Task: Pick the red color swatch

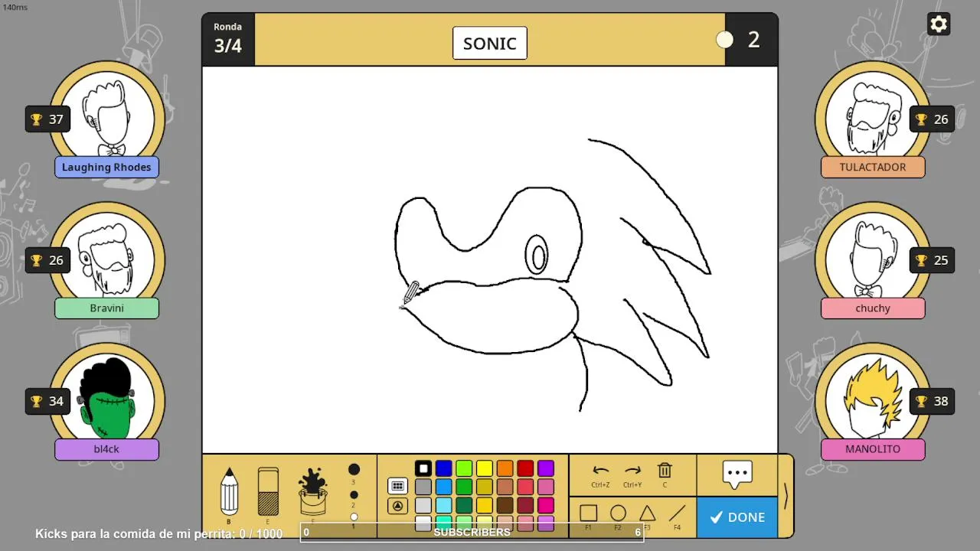Action: click(x=525, y=468)
